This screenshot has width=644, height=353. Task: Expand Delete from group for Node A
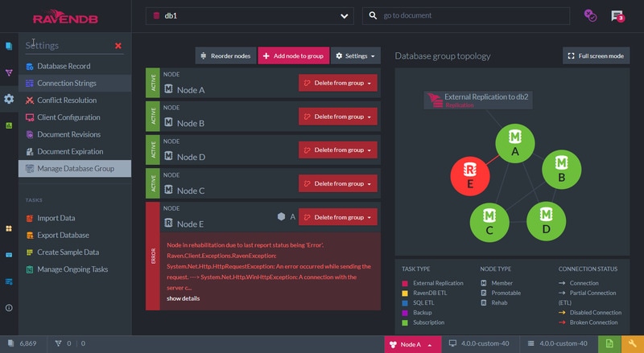(x=337, y=83)
